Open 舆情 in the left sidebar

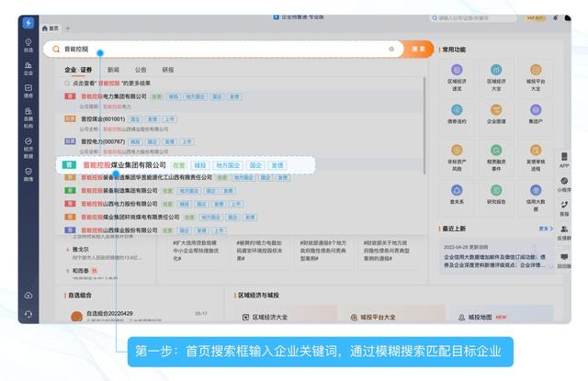28,174
